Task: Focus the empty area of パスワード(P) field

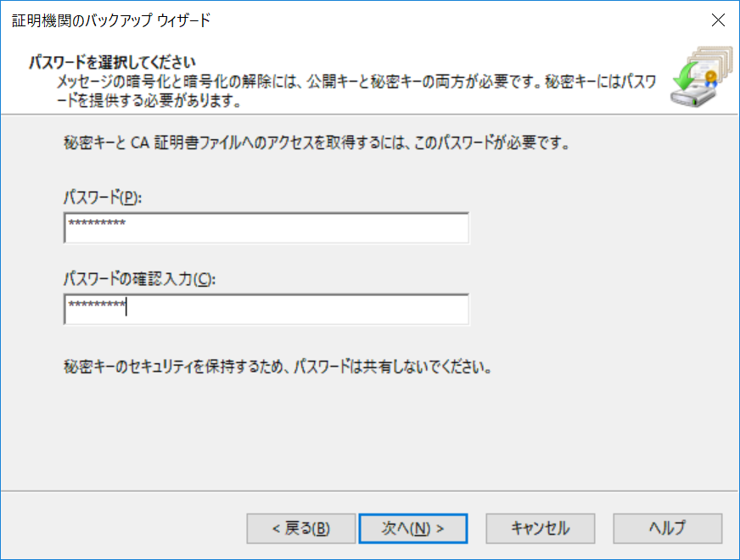Action: tap(297, 228)
